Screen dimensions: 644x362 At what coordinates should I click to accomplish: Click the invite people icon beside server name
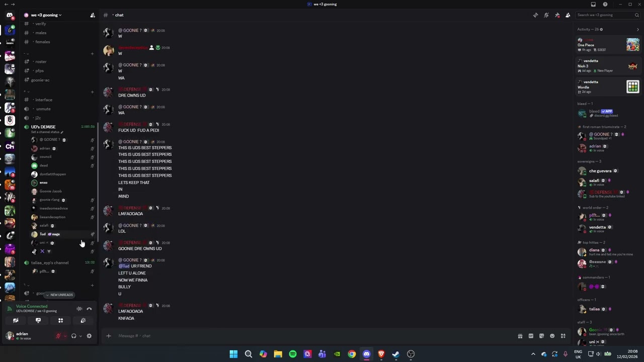93,15
